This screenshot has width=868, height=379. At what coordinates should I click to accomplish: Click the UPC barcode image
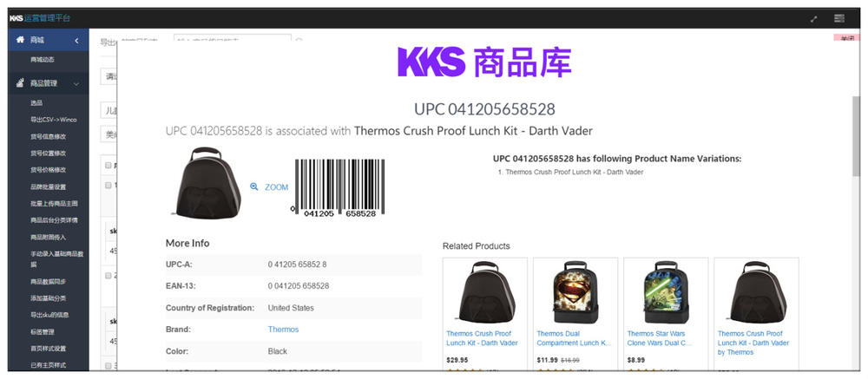point(339,188)
